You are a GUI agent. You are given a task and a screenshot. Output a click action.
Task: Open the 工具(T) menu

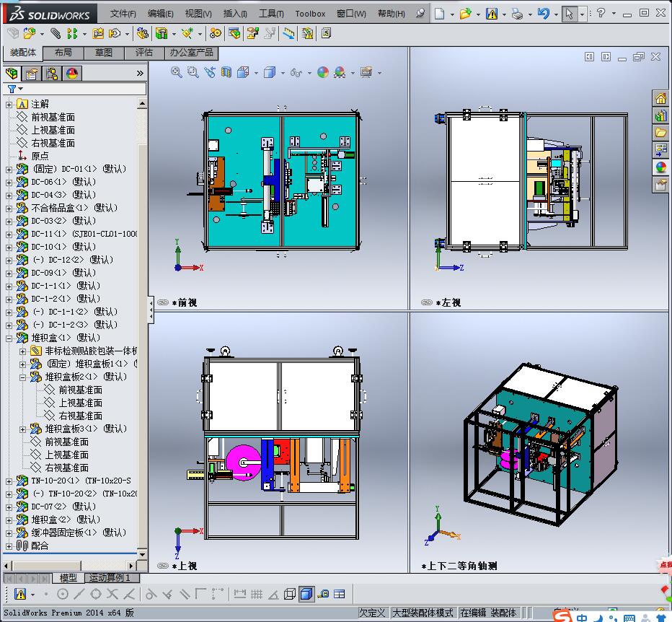pos(271,14)
